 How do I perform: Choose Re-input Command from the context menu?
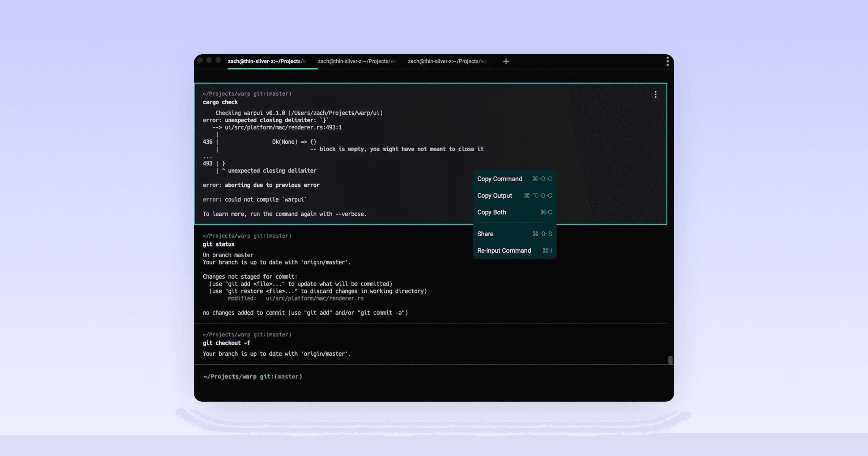pyautogui.click(x=515, y=250)
